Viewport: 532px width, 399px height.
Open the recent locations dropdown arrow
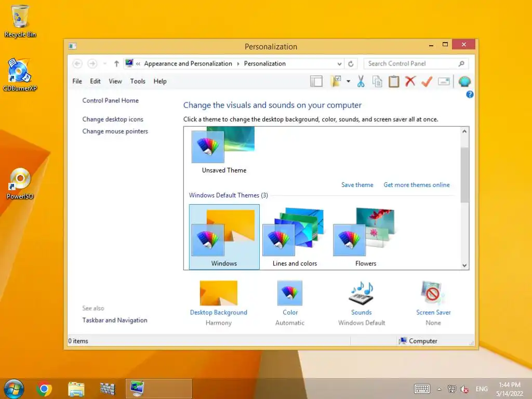coord(105,63)
